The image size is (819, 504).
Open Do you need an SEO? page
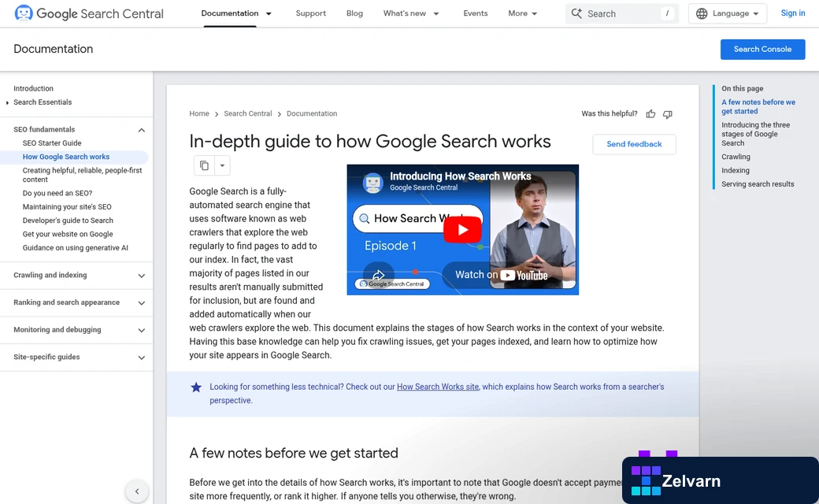[x=57, y=193]
